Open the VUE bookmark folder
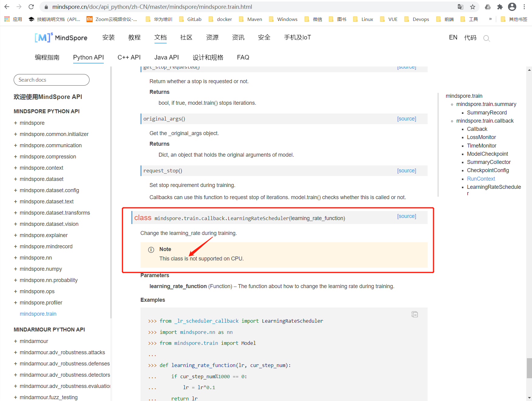 pos(389,19)
